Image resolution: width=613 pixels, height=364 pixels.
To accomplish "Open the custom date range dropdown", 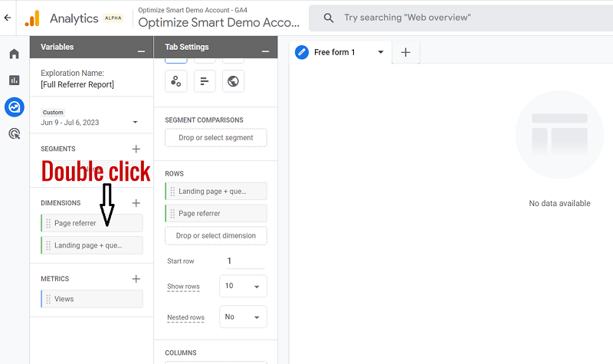I will pos(135,122).
